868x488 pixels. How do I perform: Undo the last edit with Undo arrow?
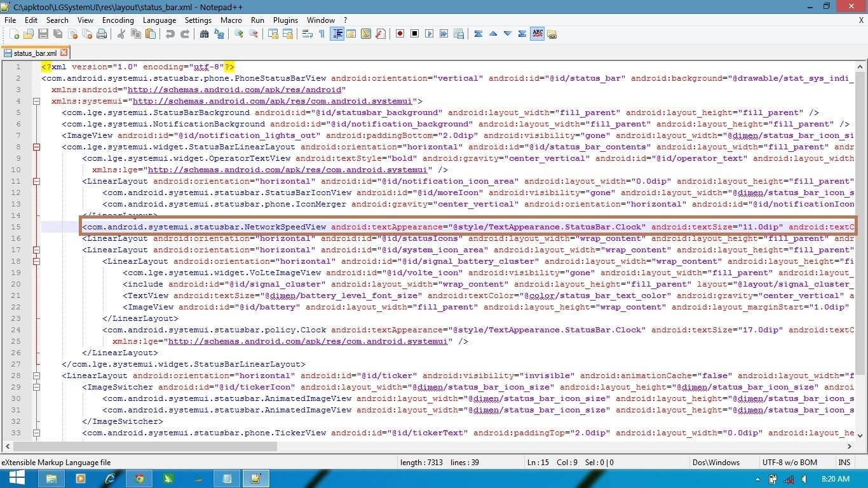click(170, 34)
